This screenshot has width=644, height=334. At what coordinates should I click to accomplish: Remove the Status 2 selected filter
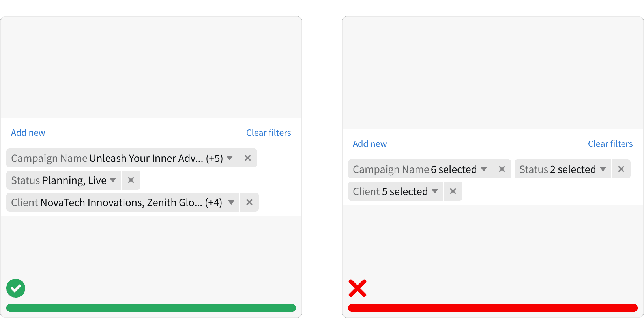pos(621,169)
